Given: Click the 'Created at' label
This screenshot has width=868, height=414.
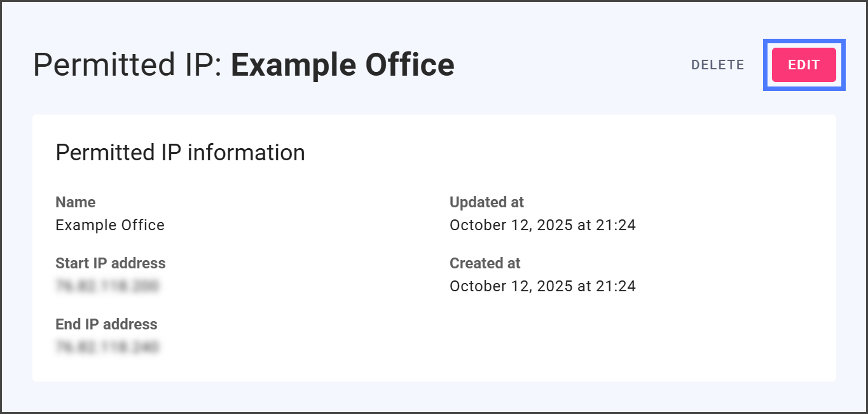Looking at the screenshot, I should click(485, 263).
